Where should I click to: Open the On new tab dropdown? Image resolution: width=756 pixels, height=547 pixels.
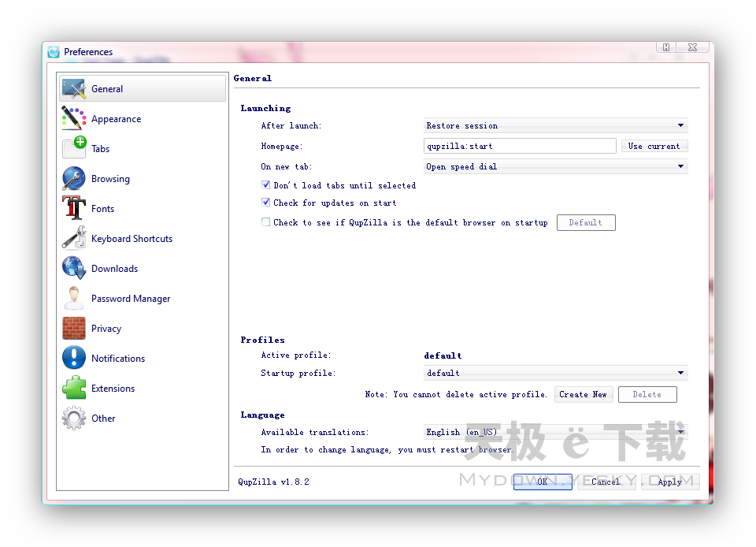tap(555, 166)
